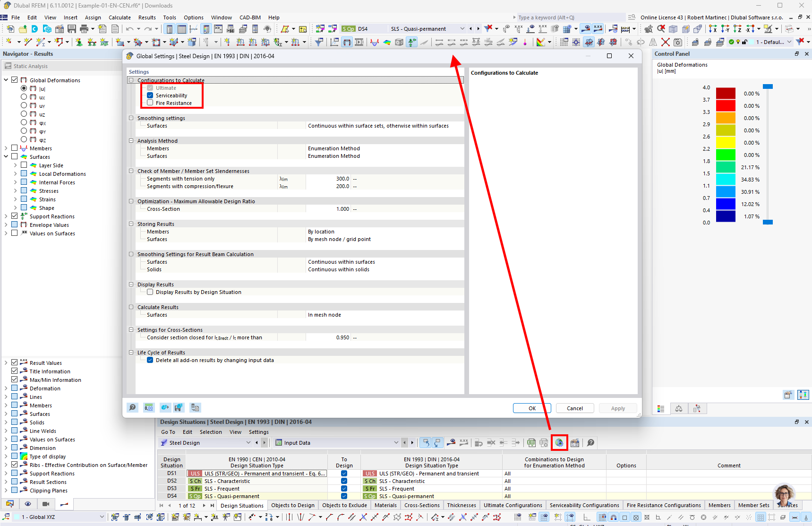The width and height of the screenshot is (812, 526).
Task: Click the units and decimals icon in dialog footer
Action: click(149, 407)
